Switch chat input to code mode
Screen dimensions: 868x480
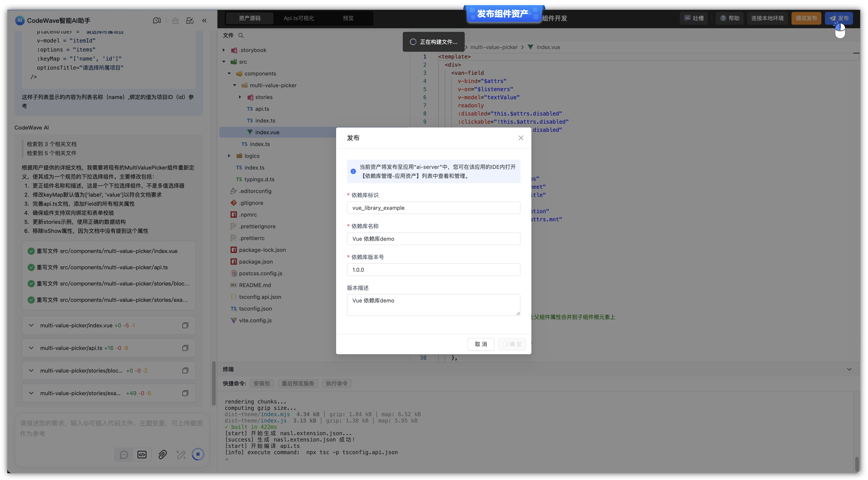click(x=142, y=454)
